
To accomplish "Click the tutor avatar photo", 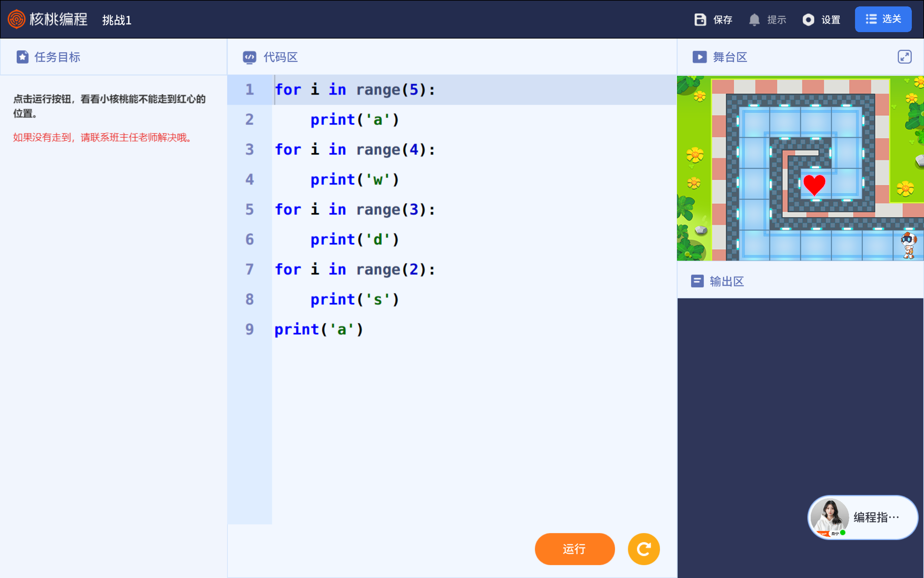I will pos(829,517).
